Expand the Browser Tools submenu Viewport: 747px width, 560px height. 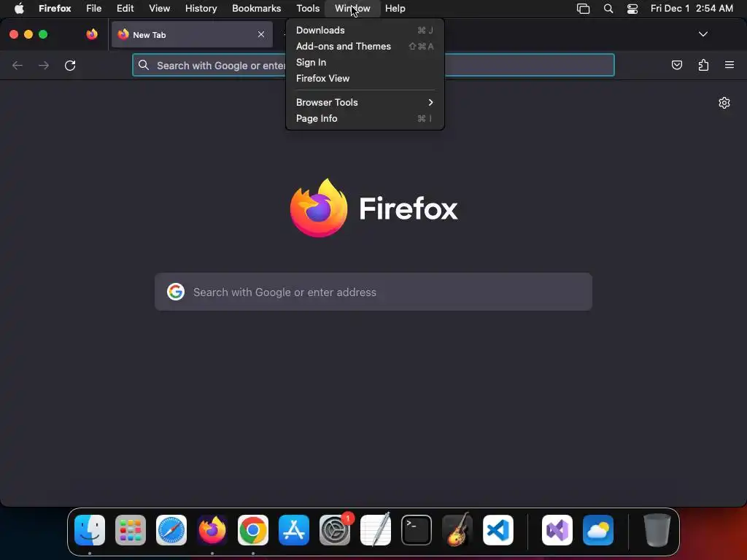[365, 102]
